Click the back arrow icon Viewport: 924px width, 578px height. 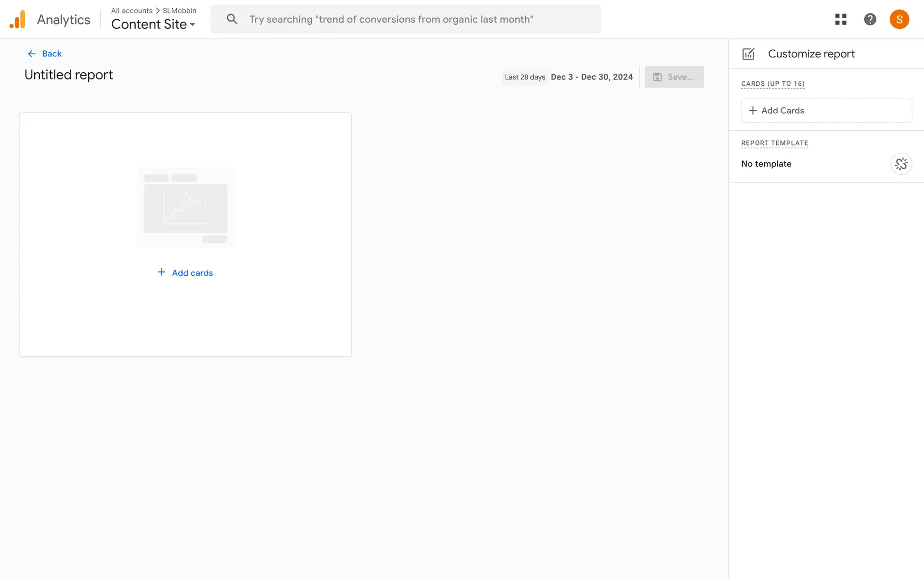(32, 54)
